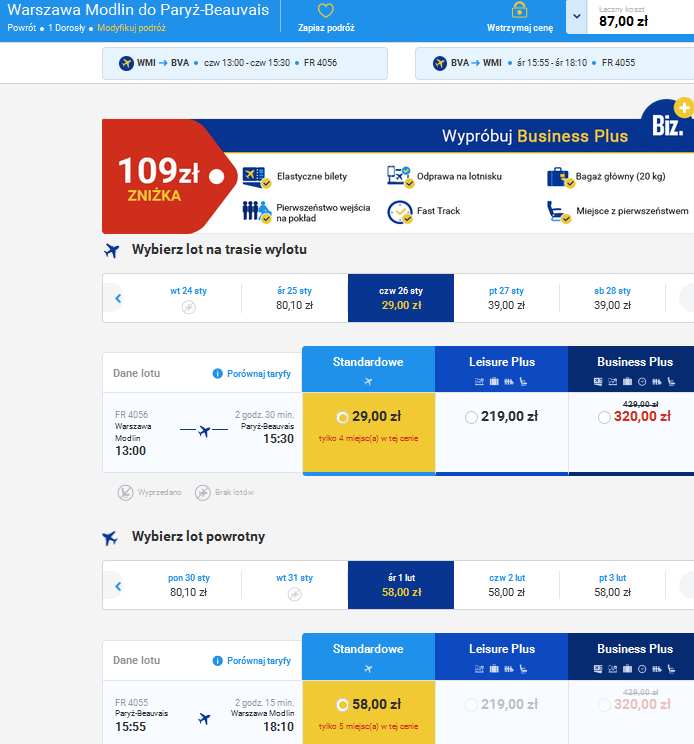Click no-flights icon under wt 24 sty
694x744 pixels.
(x=188, y=307)
